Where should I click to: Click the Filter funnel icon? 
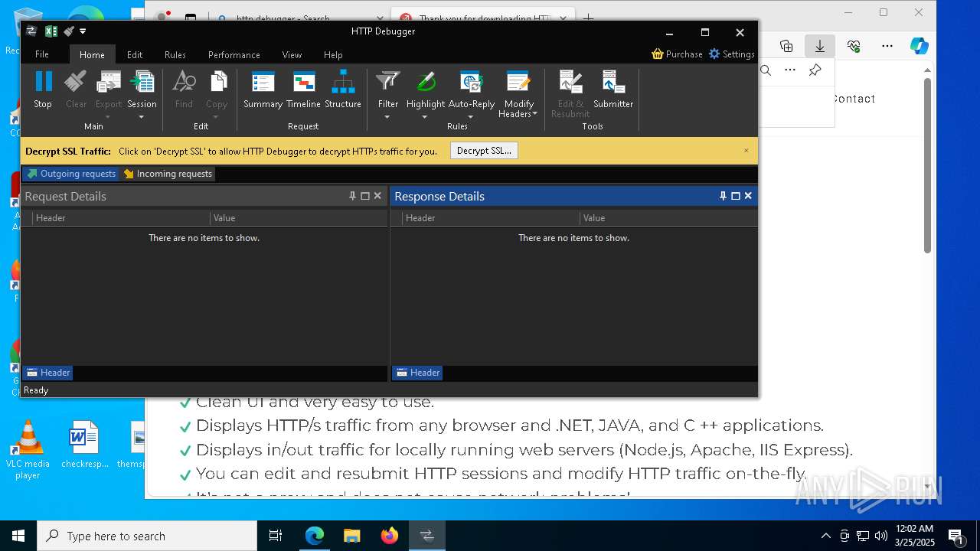[388, 81]
